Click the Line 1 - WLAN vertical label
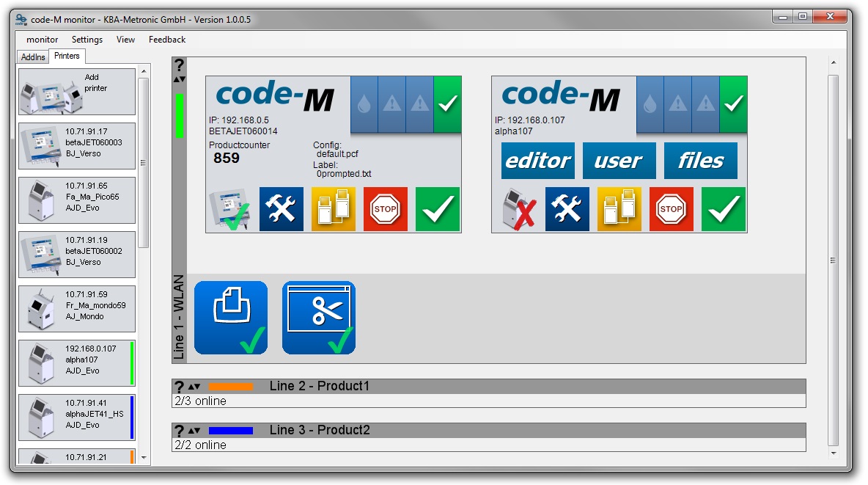The width and height of the screenshot is (868, 485). (x=179, y=317)
